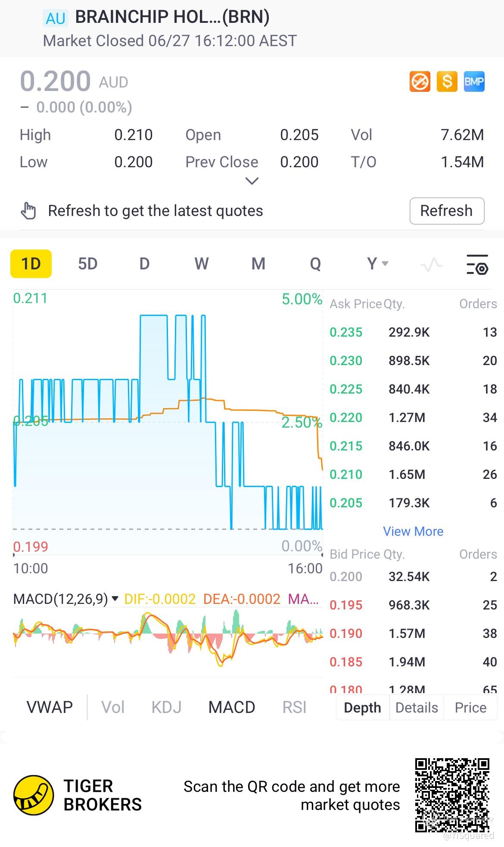Tap bid price 0.195 row
Screen dimensions: 504x847
413,605
